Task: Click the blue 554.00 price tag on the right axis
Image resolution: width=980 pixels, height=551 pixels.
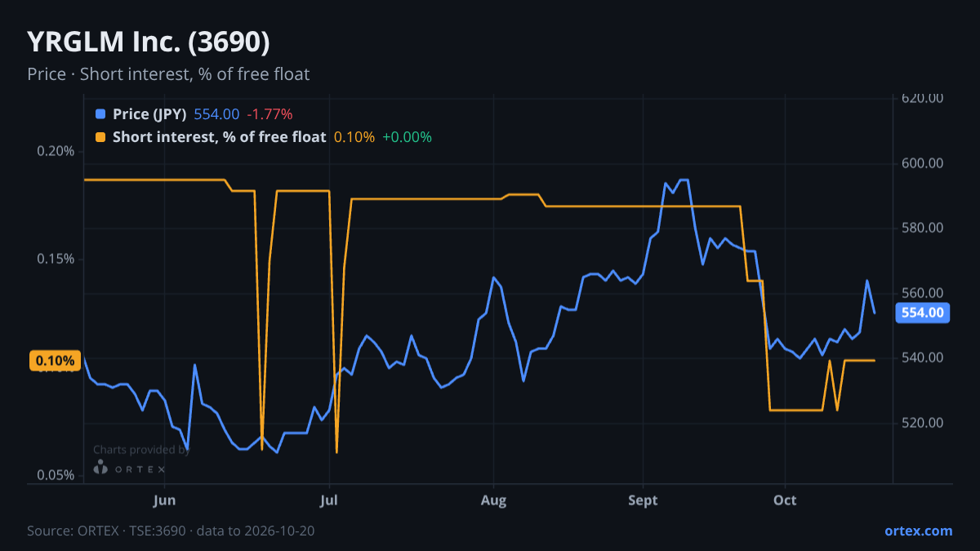Action: tap(923, 312)
